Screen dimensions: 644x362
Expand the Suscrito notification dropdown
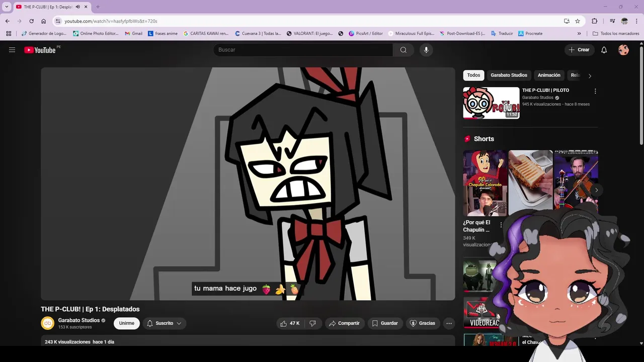tap(165, 323)
